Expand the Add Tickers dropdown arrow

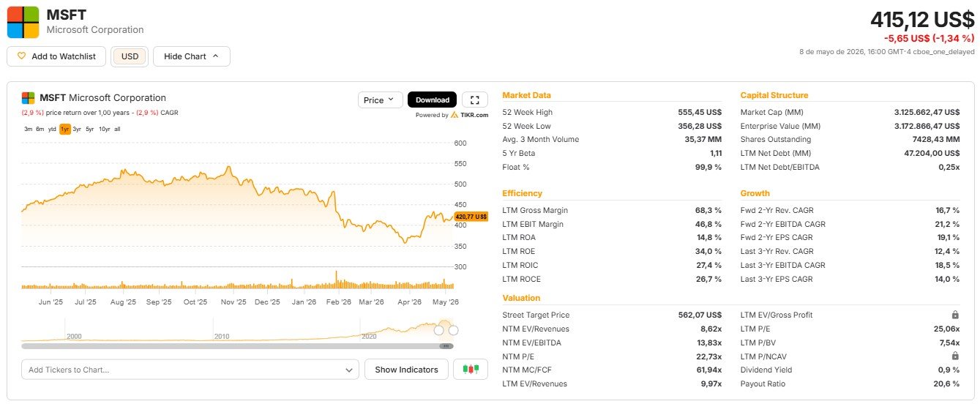pyautogui.click(x=348, y=370)
